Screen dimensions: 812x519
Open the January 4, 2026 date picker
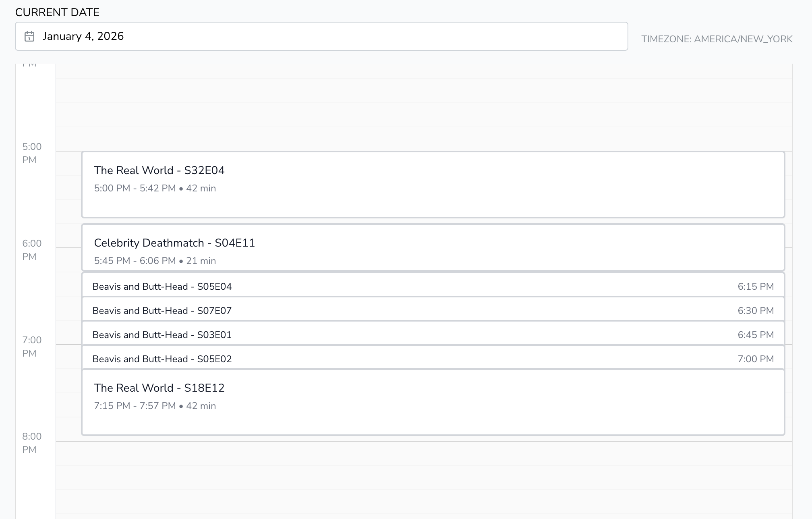click(x=321, y=36)
